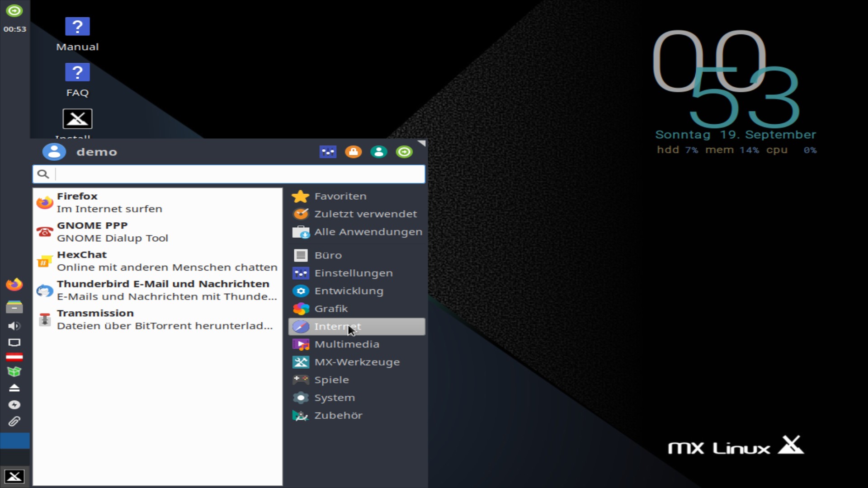The width and height of the screenshot is (868, 488).
Task: Launch HexChat from the application list
Action: 82,254
